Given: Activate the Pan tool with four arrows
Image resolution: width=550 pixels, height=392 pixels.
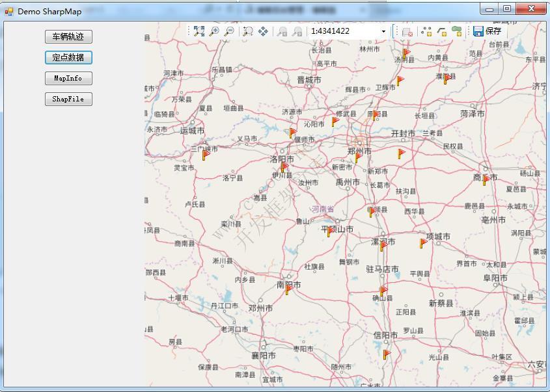Looking at the screenshot, I should [264, 30].
